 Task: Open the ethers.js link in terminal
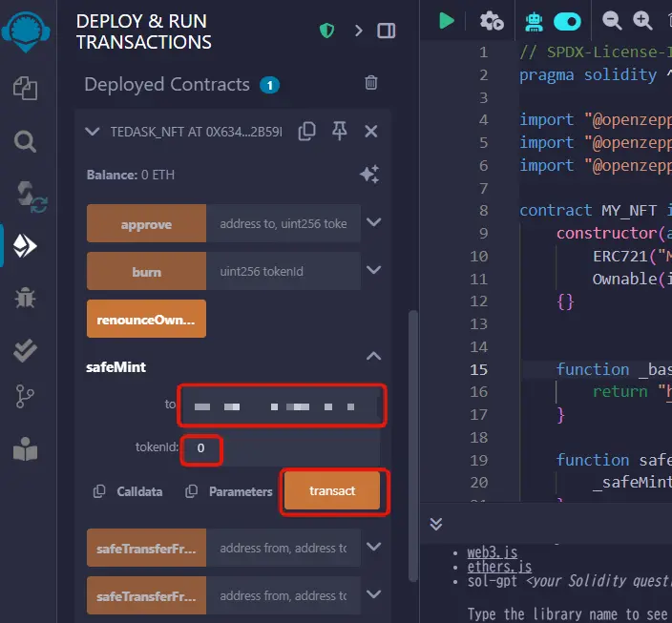[x=499, y=567]
